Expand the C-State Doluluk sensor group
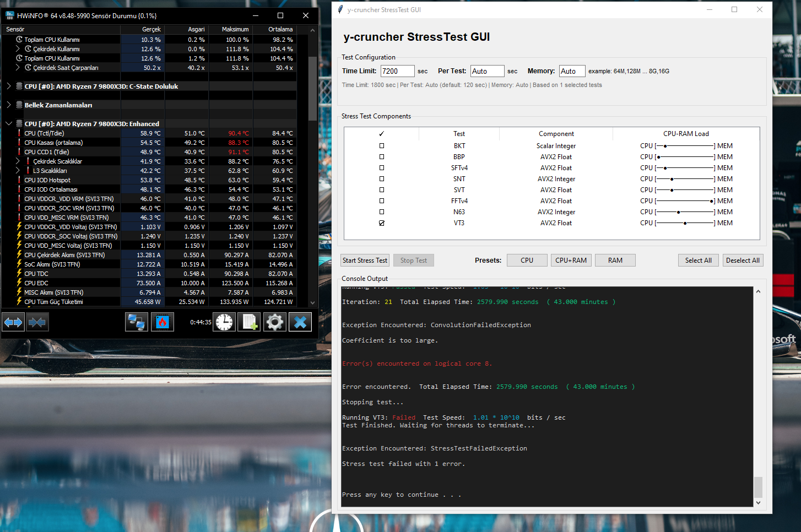The width and height of the screenshot is (801, 532). (9, 86)
